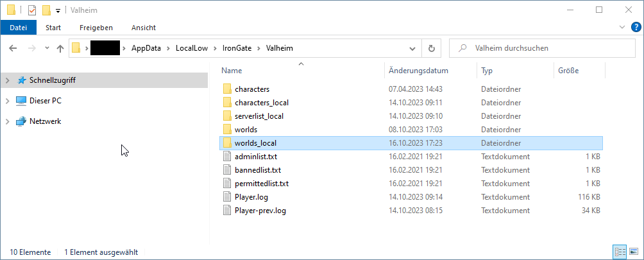Click the worlds_local folder name
The height and width of the screenshot is (260, 644).
click(x=255, y=143)
